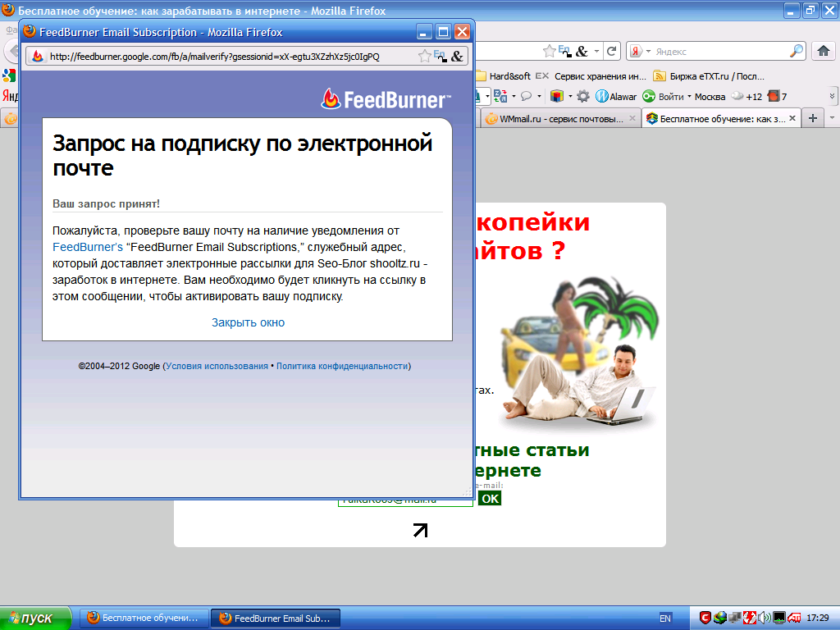Reload the page in main window
The height and width of the screenshot is (630, 840).
[611, 52]
